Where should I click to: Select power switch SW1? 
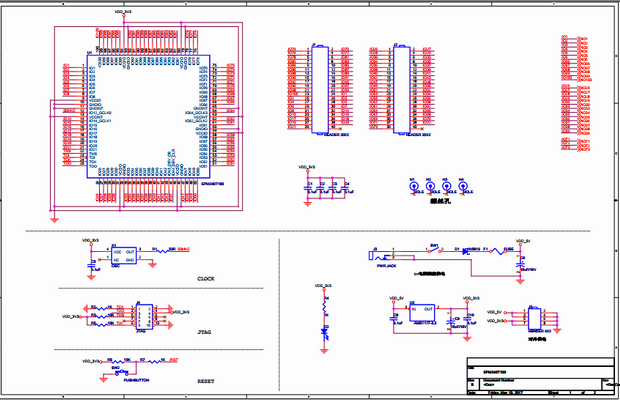435,250
